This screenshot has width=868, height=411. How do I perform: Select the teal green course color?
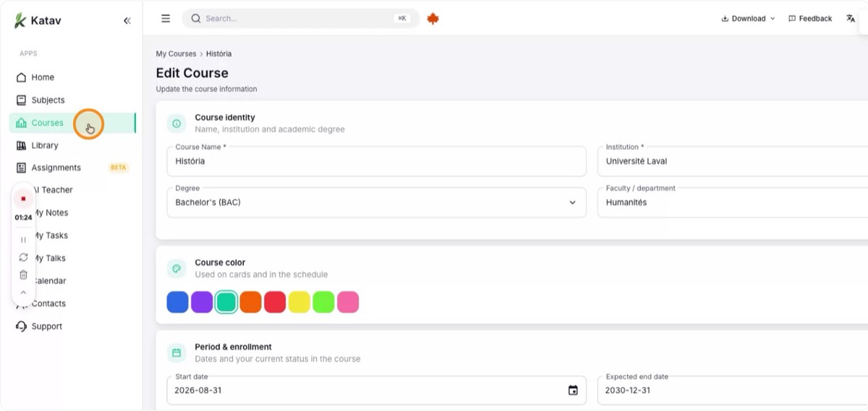tap(226, 302)
